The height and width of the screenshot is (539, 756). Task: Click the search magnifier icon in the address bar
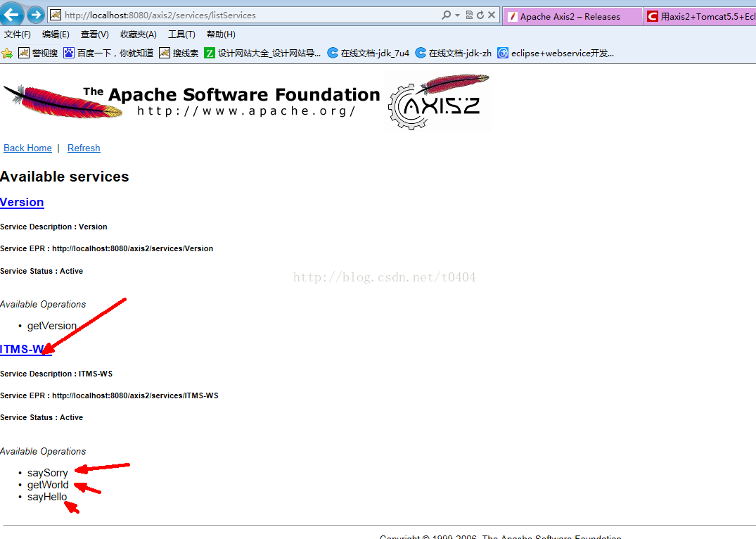[x=447, y=15]
